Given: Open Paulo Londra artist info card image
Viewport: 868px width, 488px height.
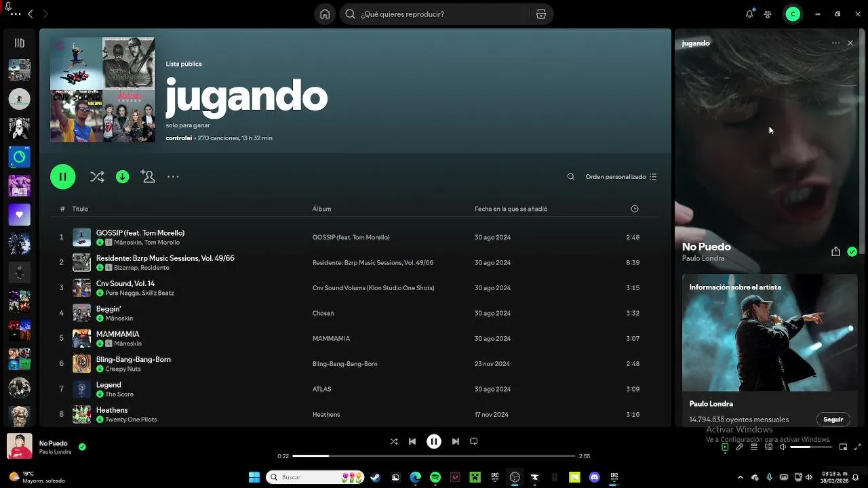Looking at the screenshot, I should [x=770, y=333].
